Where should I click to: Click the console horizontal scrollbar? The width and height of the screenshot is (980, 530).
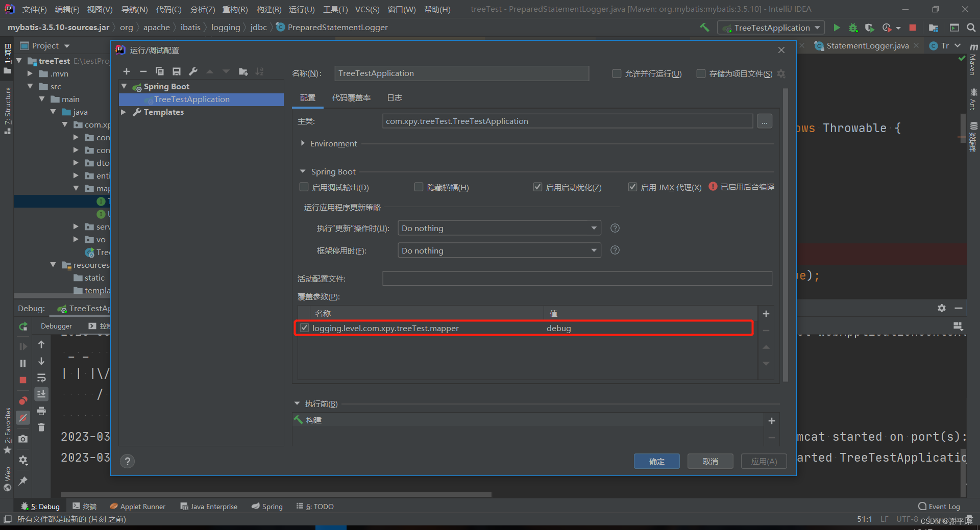point(276,494)
